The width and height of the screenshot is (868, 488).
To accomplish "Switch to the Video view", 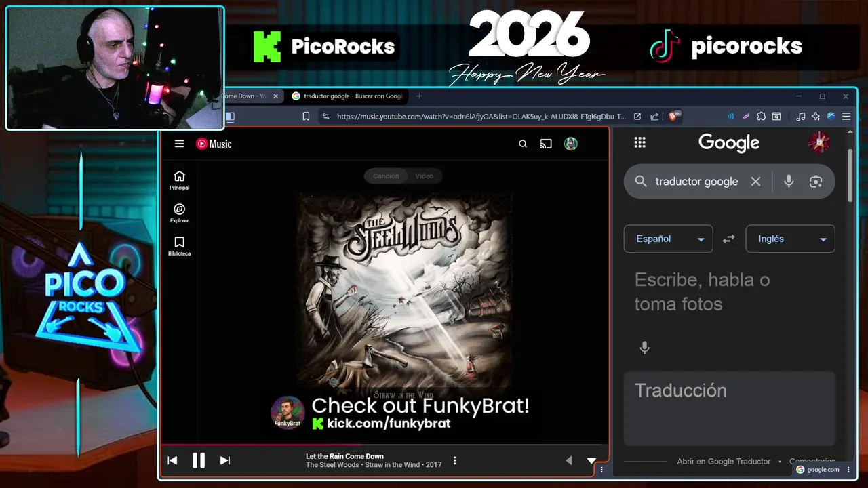I will (x=425, y=176).
